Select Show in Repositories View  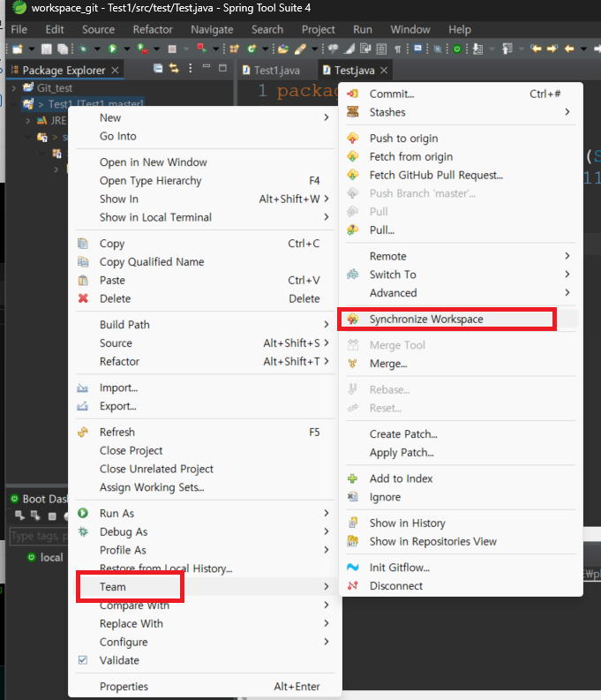tap(460, 541)
